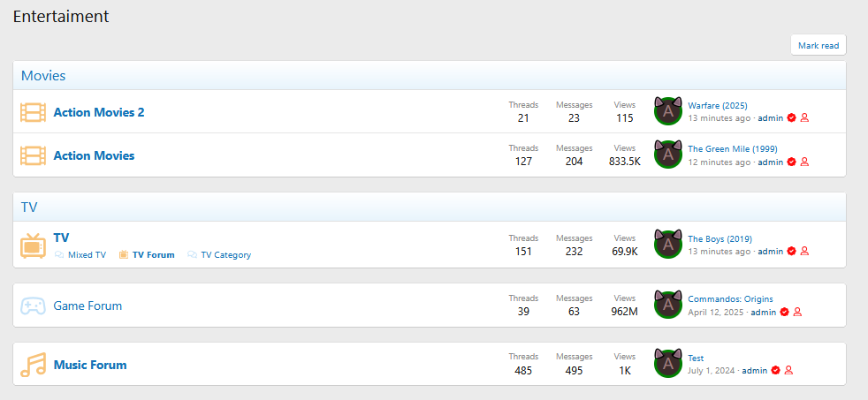
Task: Go to the Action Movies 2 forum
Action: (99, 112)
